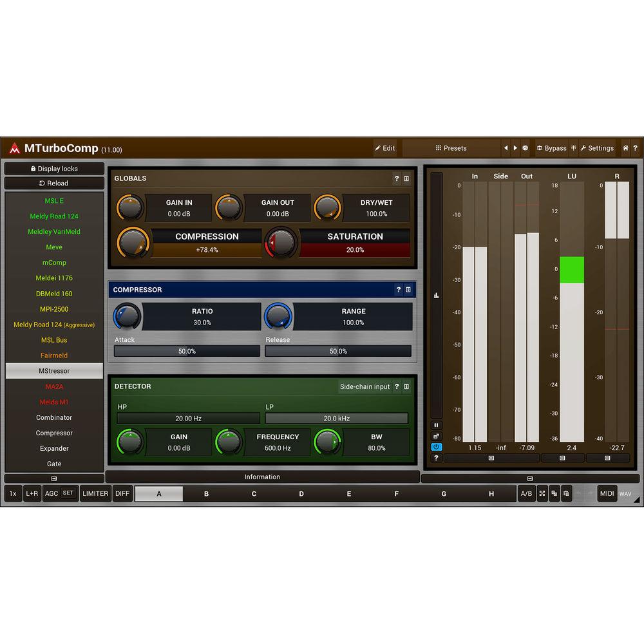The height and width of the screenshot is (644, 644).
Task: Adjust the Attack slider at 50.0%
Action: coord(187,351)
